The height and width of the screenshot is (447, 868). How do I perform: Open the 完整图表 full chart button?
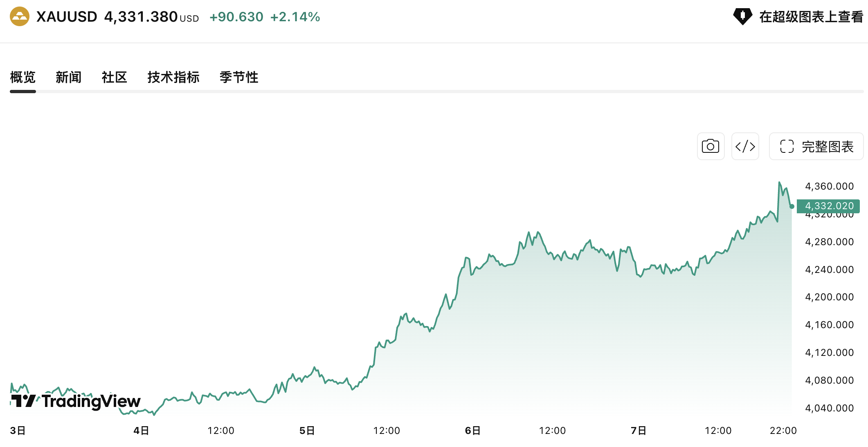pyautogui.click(x=816, y=146)
